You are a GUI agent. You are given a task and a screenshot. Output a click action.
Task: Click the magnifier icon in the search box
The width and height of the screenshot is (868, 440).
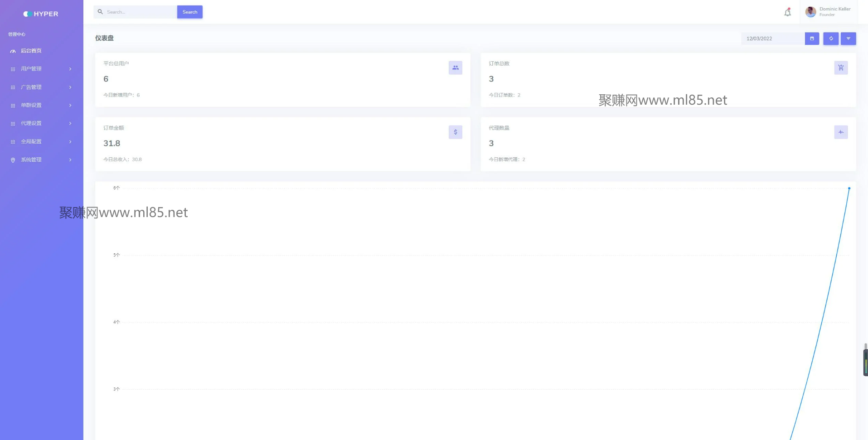tap(100, 12)
